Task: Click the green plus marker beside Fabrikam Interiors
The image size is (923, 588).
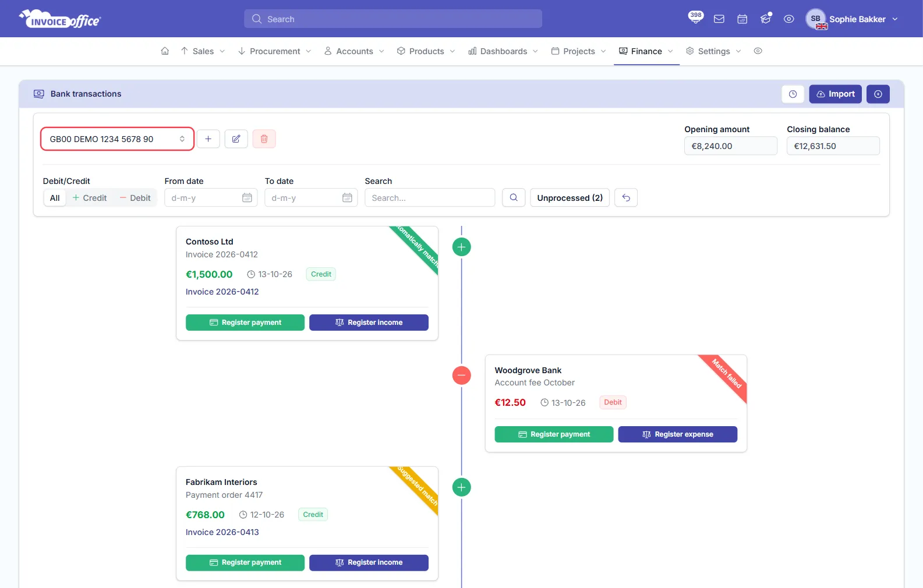Action: [461, 487]
